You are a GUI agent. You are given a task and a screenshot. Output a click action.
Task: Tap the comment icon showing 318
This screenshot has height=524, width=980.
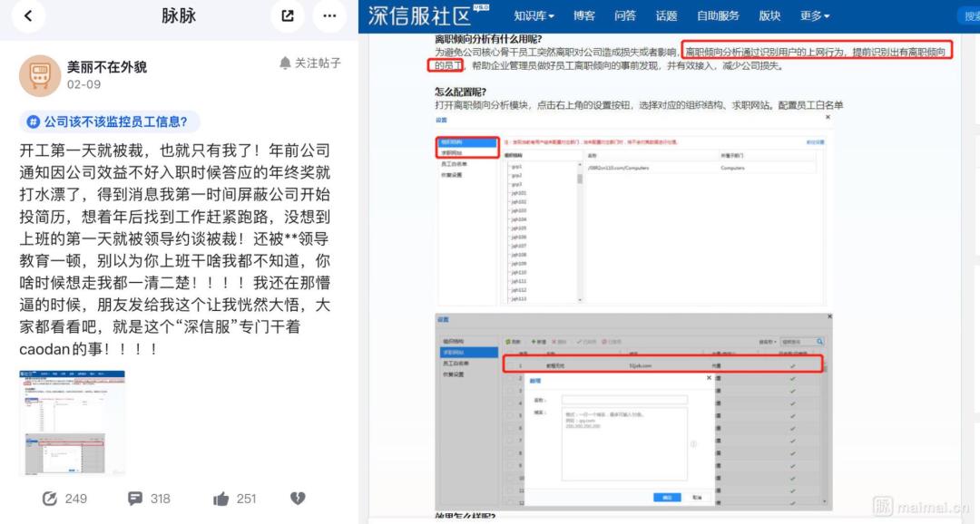pos(134,499)
